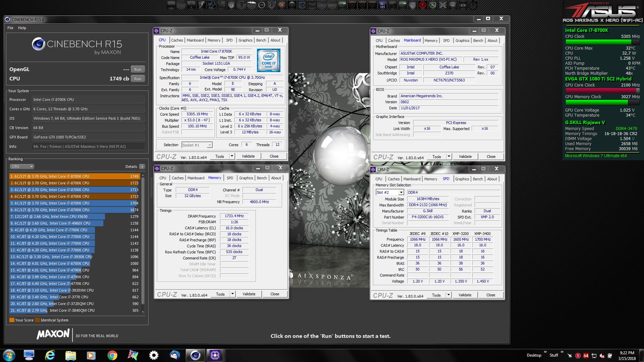Launch Windows Media Player from taskbar
644x362 pixels.
pyautogui.click(x=91, y=355)
